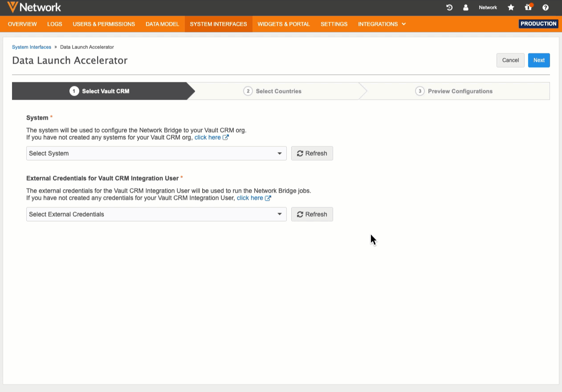Refresh the System list
Image resolution: width=562 pixels, height=392 pixels.
point(312,154)
